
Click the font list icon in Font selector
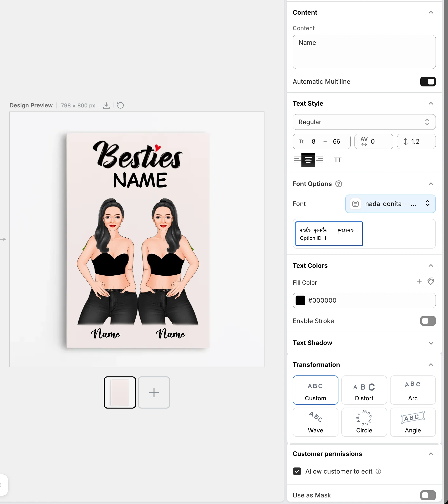pos(355,204)
